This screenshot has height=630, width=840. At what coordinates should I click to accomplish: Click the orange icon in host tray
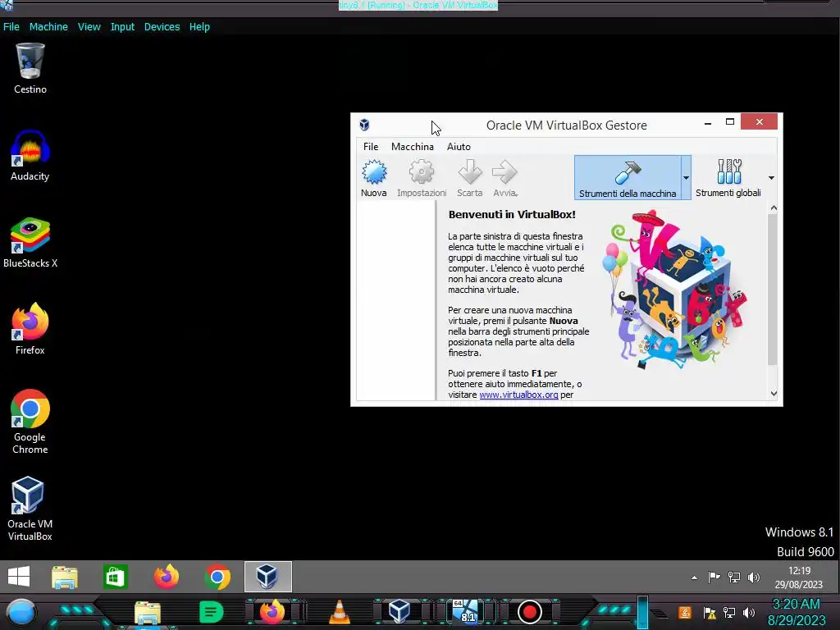point(685,612)
